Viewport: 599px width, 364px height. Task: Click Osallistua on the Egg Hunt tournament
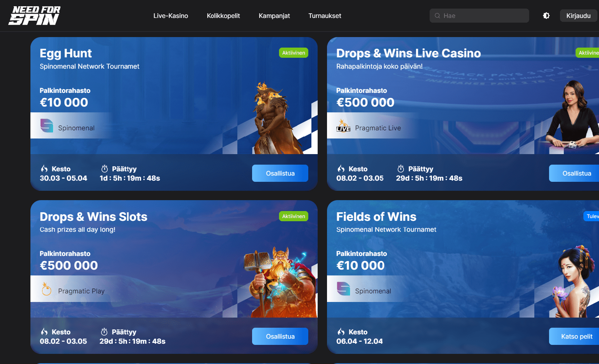(280, 173)
